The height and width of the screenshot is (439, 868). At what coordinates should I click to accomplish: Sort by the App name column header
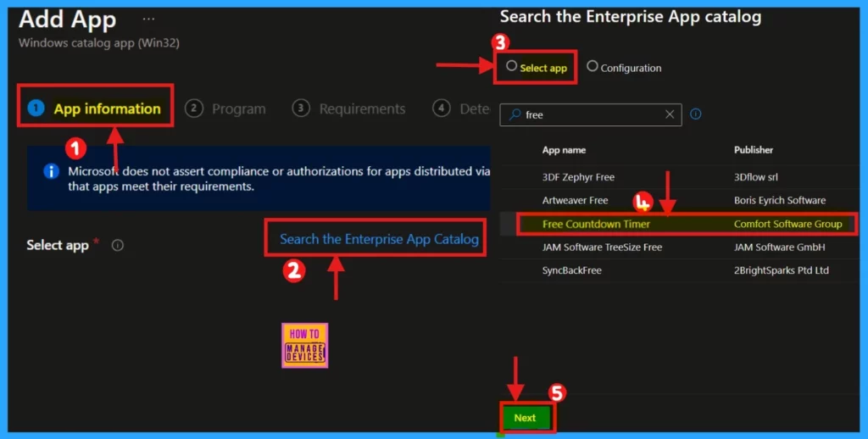point(564,150)
